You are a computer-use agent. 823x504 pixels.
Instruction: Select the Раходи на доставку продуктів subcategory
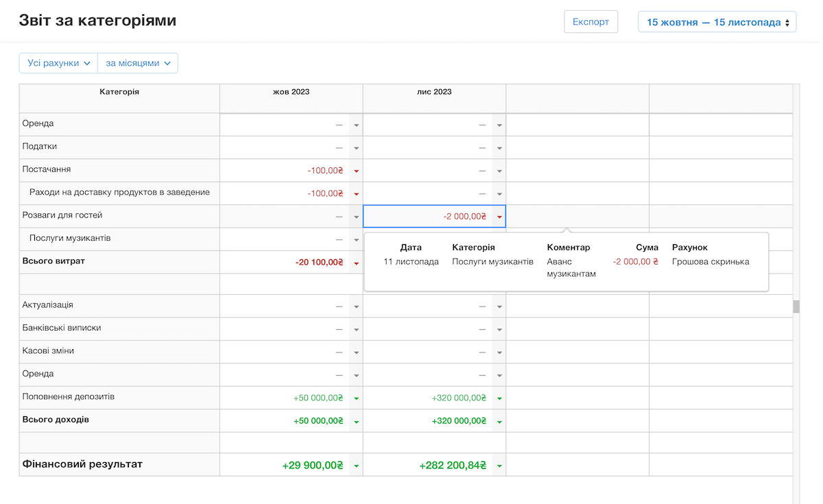coord(119,193)
